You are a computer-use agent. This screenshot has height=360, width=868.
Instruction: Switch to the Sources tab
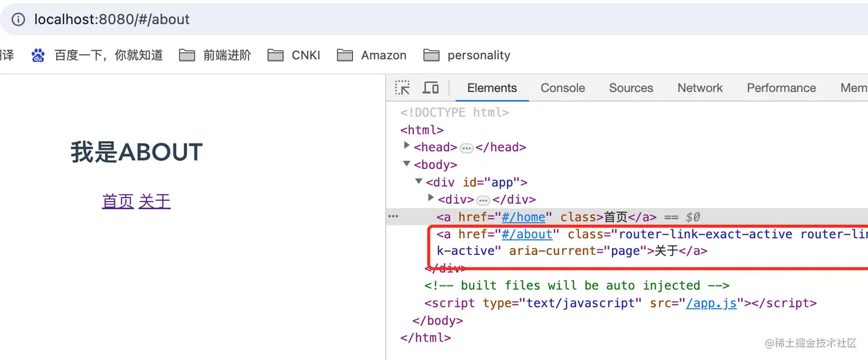pyautogui.click(x=631, y=88)
